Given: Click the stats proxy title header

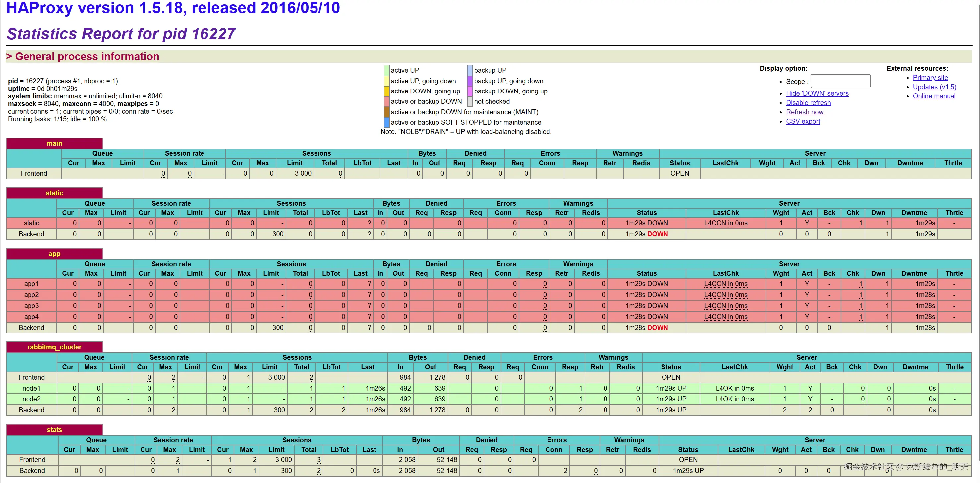Looking at the screenshot, I should (x=54, y=430).
